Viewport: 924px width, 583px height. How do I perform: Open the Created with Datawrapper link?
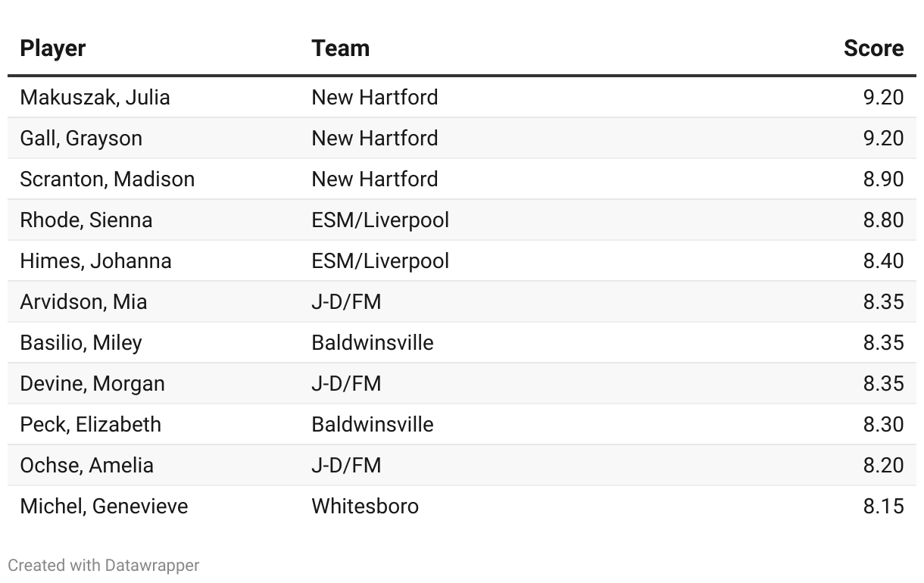[x=104, y=565]
